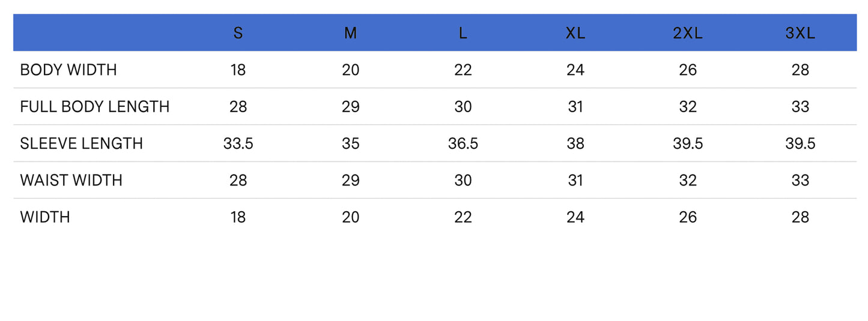The width and height of the screenshot is (868, 321).
Task: Click sleeve length 39.5 under 3XL
Action: click(x=800, y=143)
